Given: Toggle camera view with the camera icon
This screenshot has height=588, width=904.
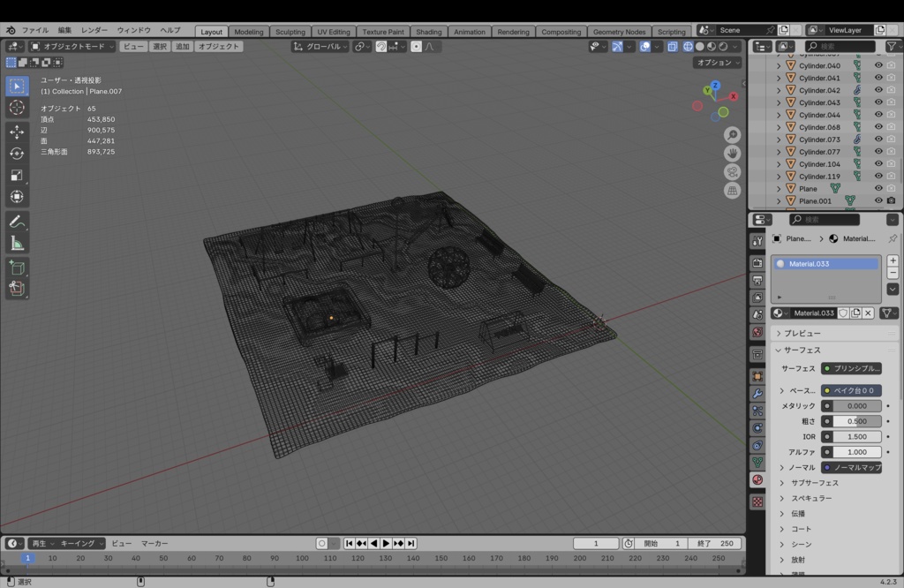Looking at the screenshot, I should [x=732, y=172].
